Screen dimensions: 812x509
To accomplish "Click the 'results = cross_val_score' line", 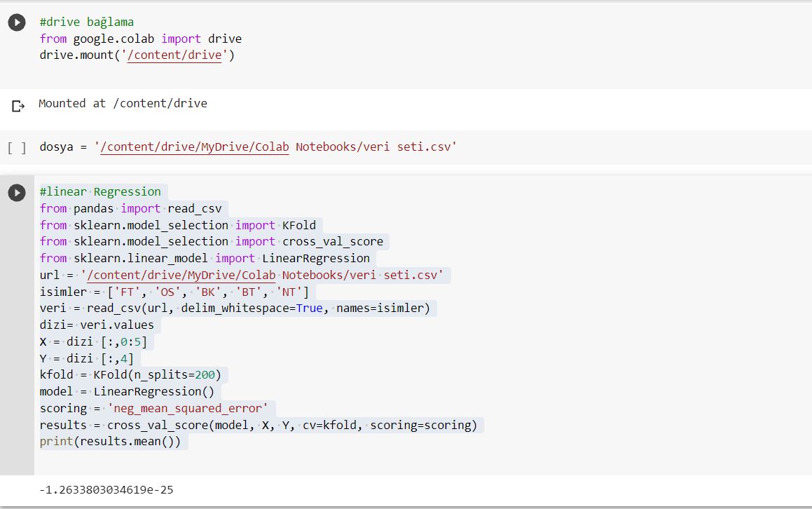I will pos(259,425).
